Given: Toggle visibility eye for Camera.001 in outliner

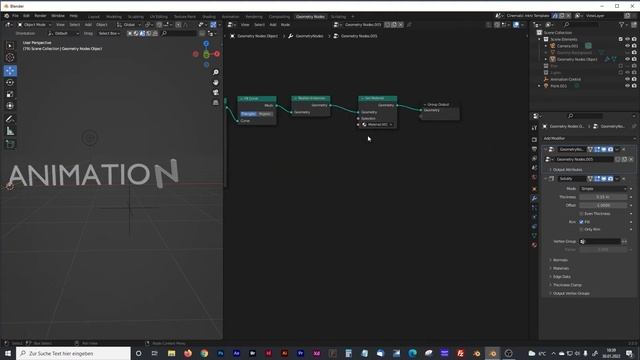Looking at the screenshot, I should click(x=627, y=46).
